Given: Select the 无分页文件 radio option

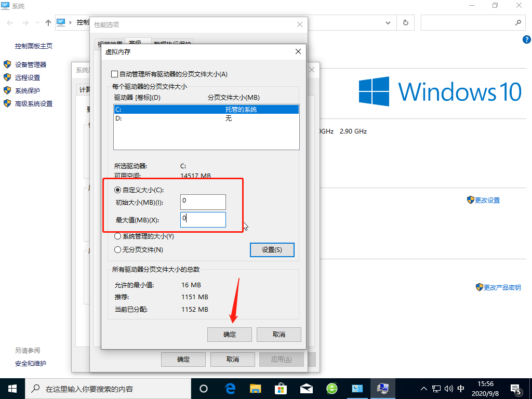Looking at the screenshot, I should point(118,250).
